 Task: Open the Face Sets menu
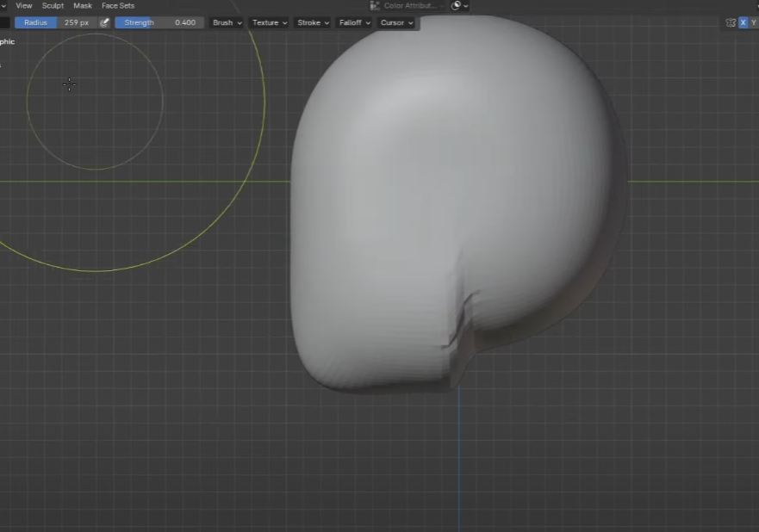[x=118, y=5]
